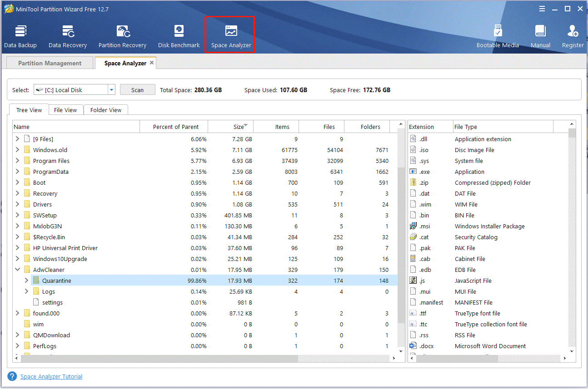Sort by the Extension column header
Screen dimensions: 588x389
430,127
